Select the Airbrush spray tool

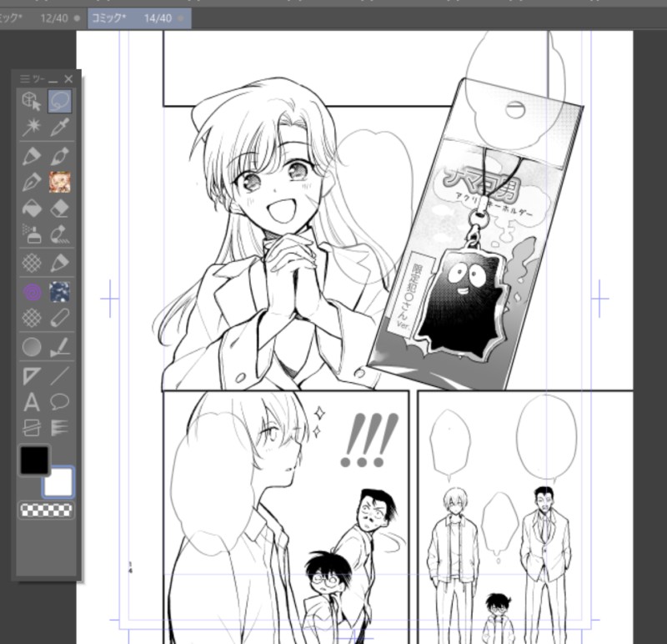32,234
